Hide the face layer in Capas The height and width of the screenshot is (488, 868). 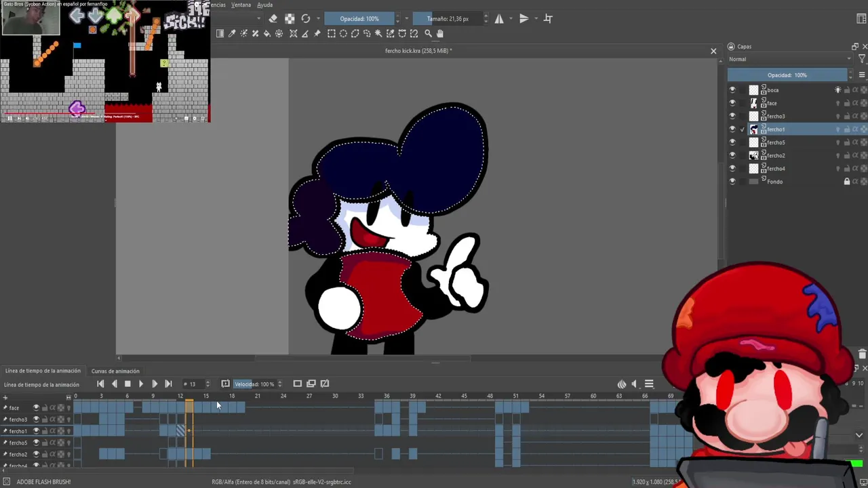click(732, 103)
